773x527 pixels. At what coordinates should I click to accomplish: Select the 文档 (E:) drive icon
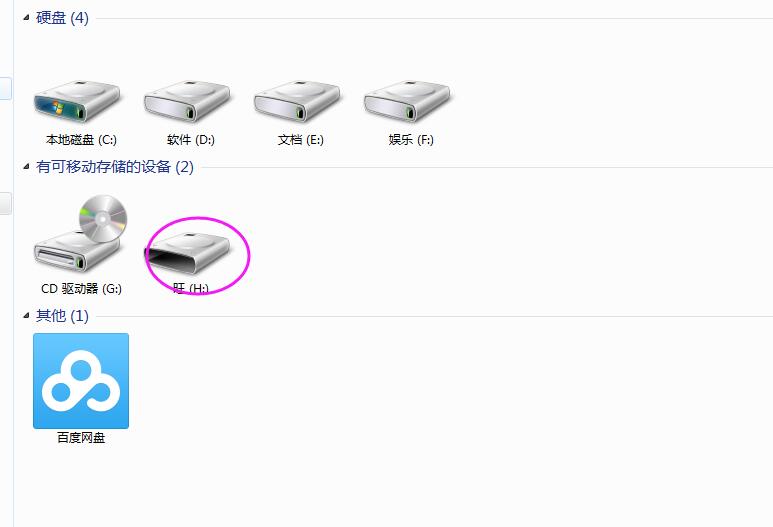click(297, 102)
